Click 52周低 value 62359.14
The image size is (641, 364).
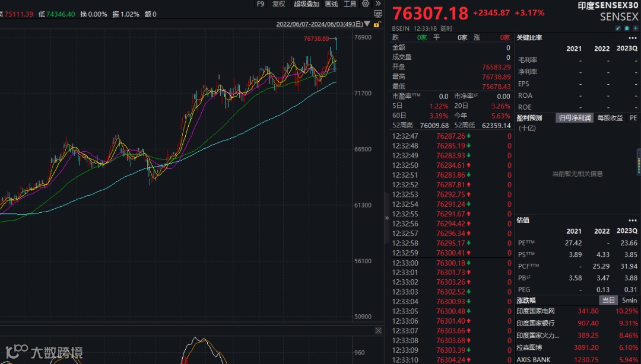[x=496, y=126]
